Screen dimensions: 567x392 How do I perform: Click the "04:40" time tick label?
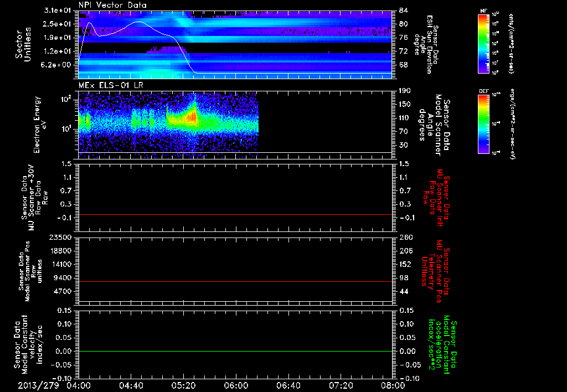click(x=131, y=385)
